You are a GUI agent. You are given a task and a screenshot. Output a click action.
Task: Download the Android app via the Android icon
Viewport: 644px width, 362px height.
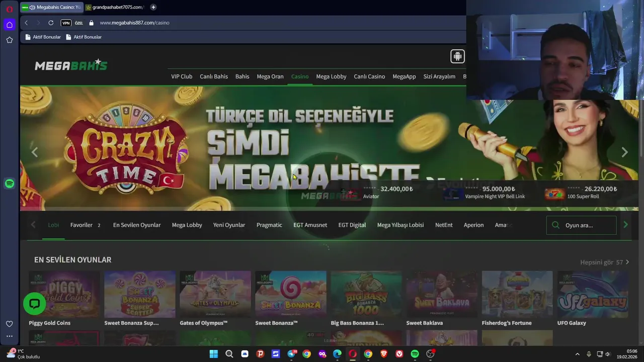tap(457, 56)
